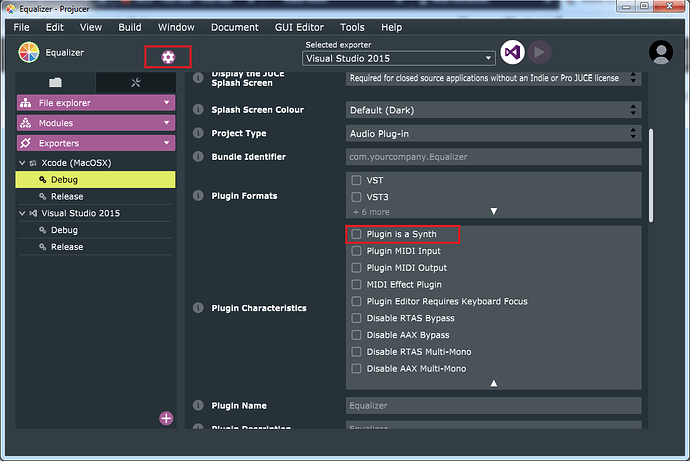Check Plugin is a Synth

click(x=356, y=234)
